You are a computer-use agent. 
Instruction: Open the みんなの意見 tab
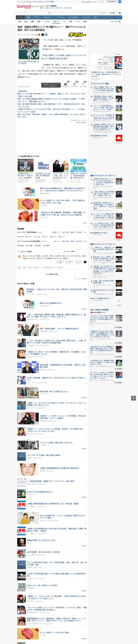[x=73, y=17]
